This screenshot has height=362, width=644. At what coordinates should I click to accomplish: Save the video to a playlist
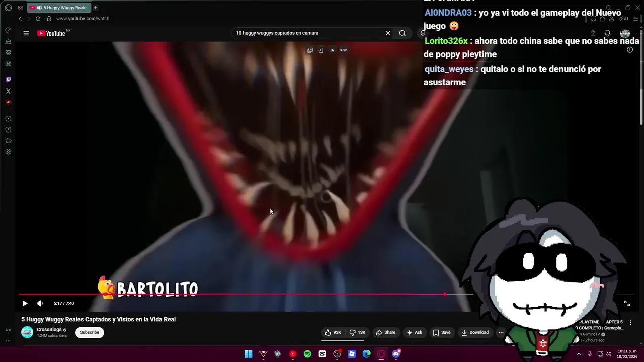point(441,332)
